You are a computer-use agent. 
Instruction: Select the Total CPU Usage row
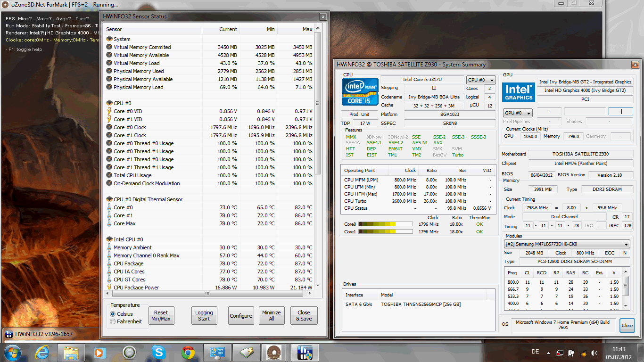(x=209, y=175)
